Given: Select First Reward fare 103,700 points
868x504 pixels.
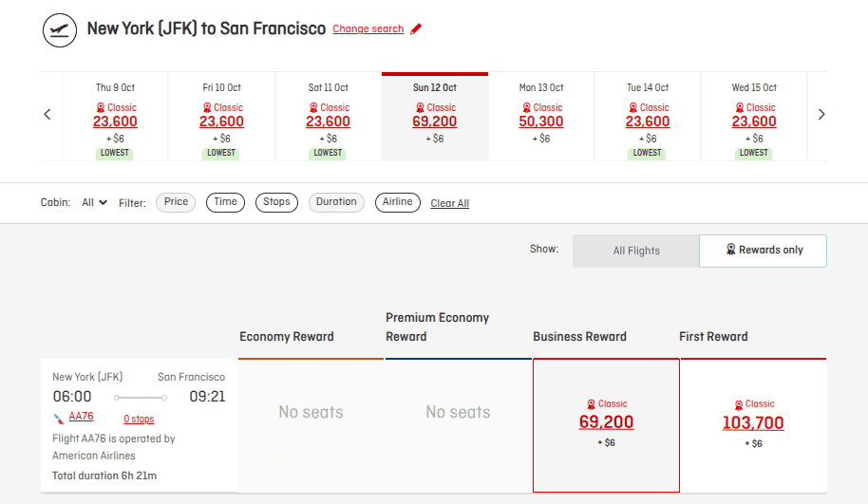Looking at the screenshot, I should pos(753,425).
